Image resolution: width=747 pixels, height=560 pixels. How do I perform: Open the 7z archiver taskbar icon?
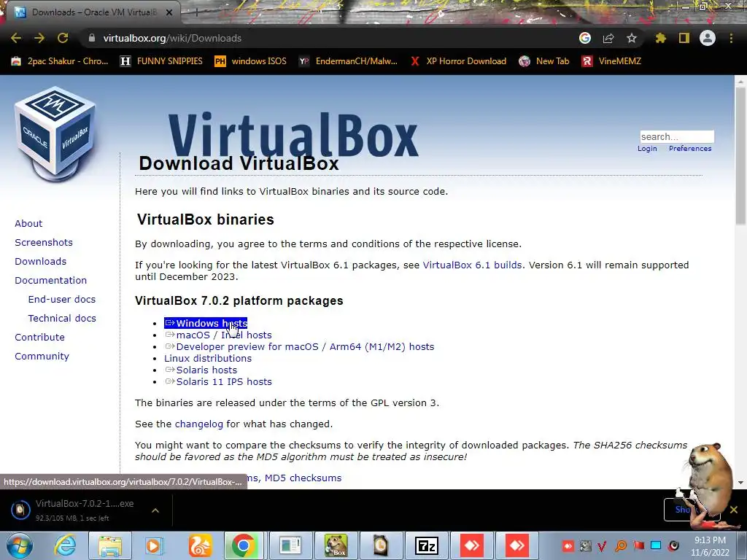pyautogui.click(x=426, y=545)
